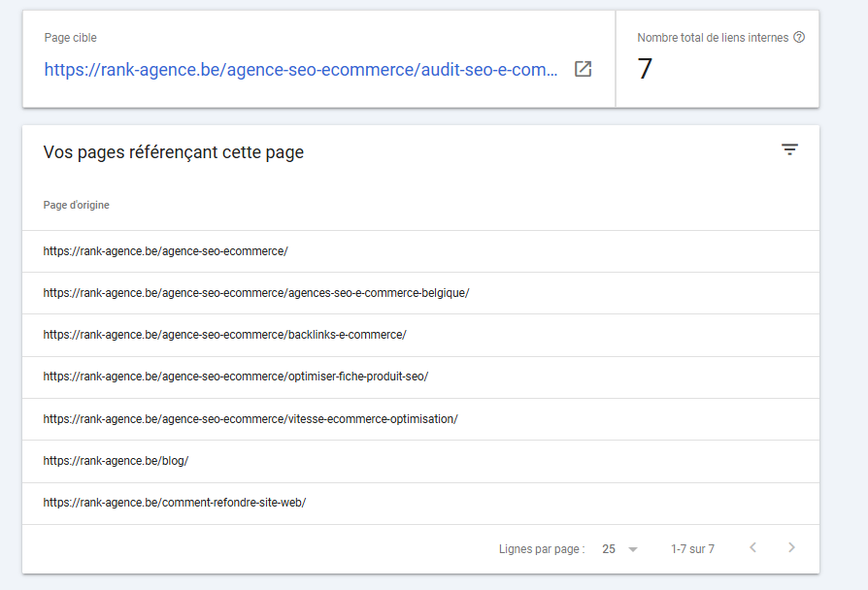
Task: Select the rank-agence.be/blog/ row
Action: pos(116,461)
